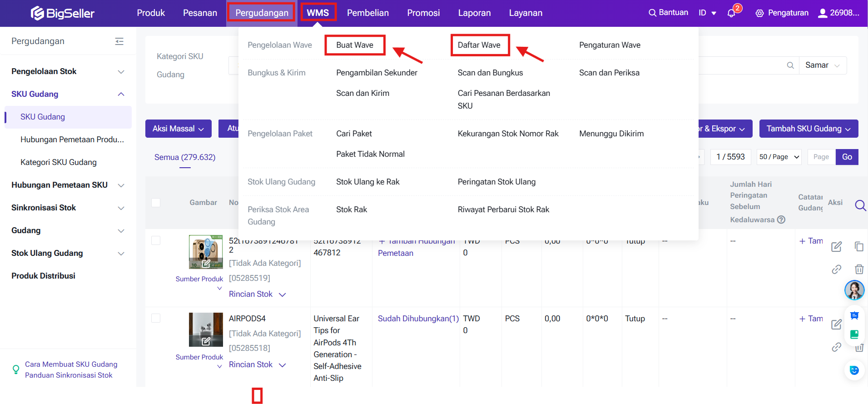The width and height of the screenshot is (868, 404).
Task: Select Daftar Wave menu item
Action: pyautogui.click(x=479, y=45)
